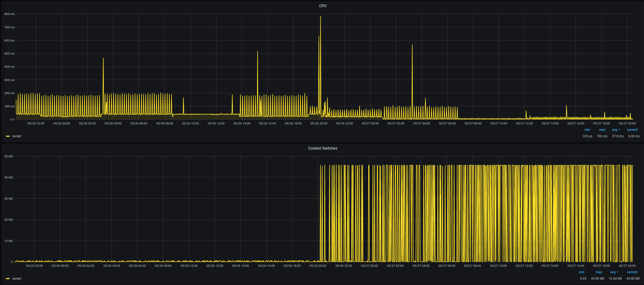Click sonarr color swatch in Context Switches legend
The image size is (644, 285).
pos(8,279)
